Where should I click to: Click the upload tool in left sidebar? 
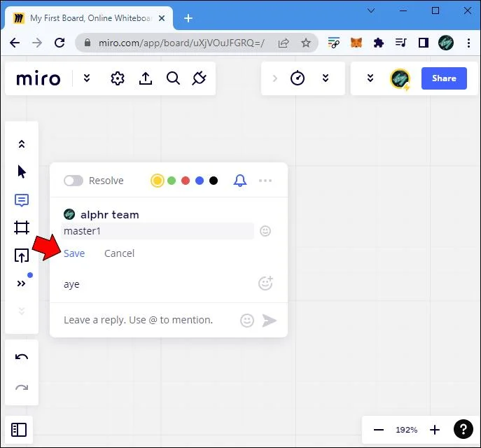coord(22,255)
